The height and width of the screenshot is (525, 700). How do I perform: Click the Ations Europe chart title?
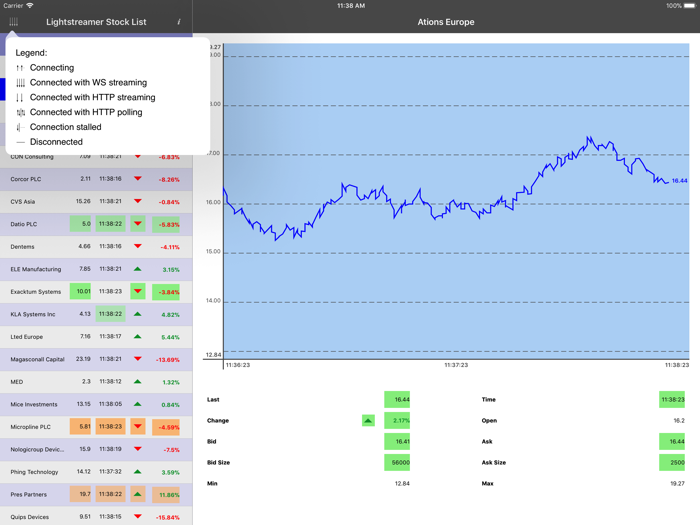click(x=446, y=22)
